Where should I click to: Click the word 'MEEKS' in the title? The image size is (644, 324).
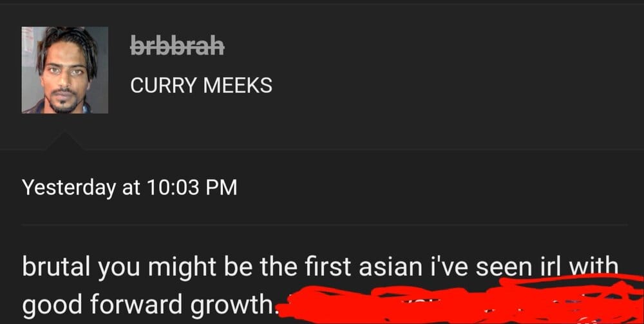238,86
